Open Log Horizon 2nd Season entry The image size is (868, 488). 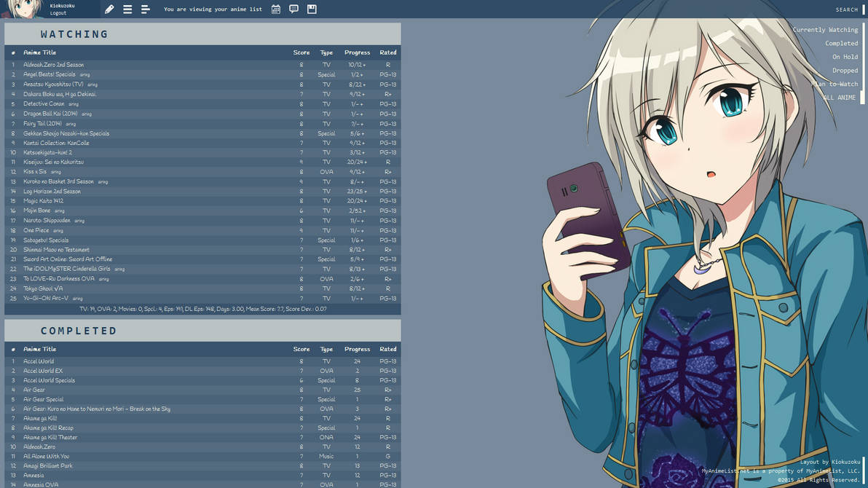[x=52, y=192]
